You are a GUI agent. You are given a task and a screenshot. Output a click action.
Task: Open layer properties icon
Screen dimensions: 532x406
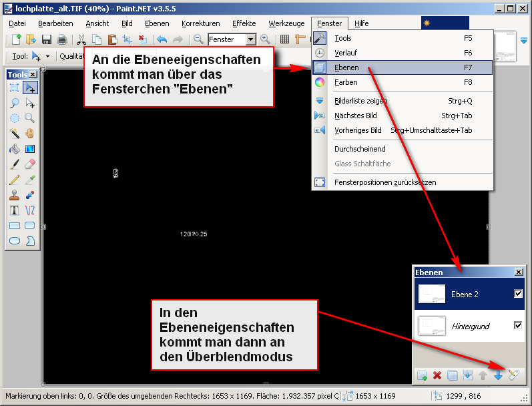514,375
